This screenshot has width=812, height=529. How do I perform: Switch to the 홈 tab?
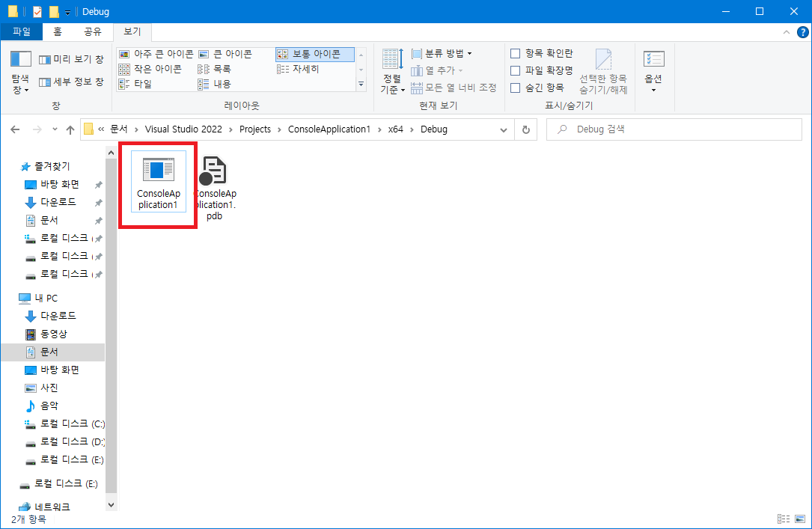click(x=58, y=31)
